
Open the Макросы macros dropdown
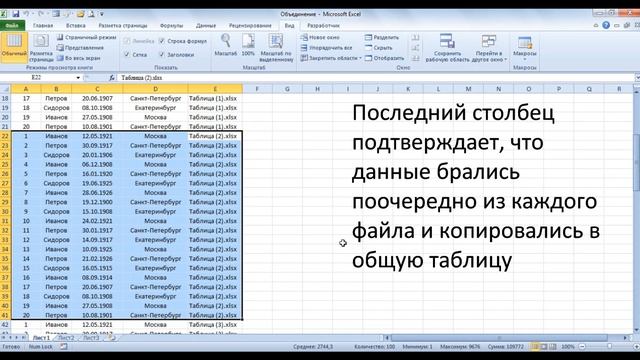click(524, 48)
